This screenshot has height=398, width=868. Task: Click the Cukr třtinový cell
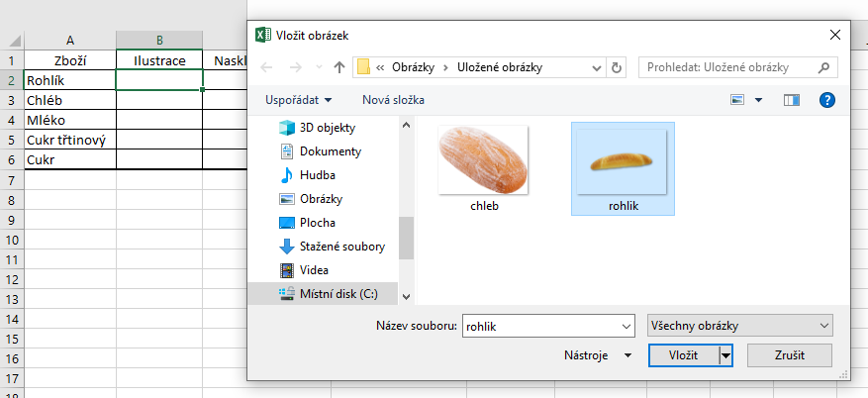(x=70, y=140)
